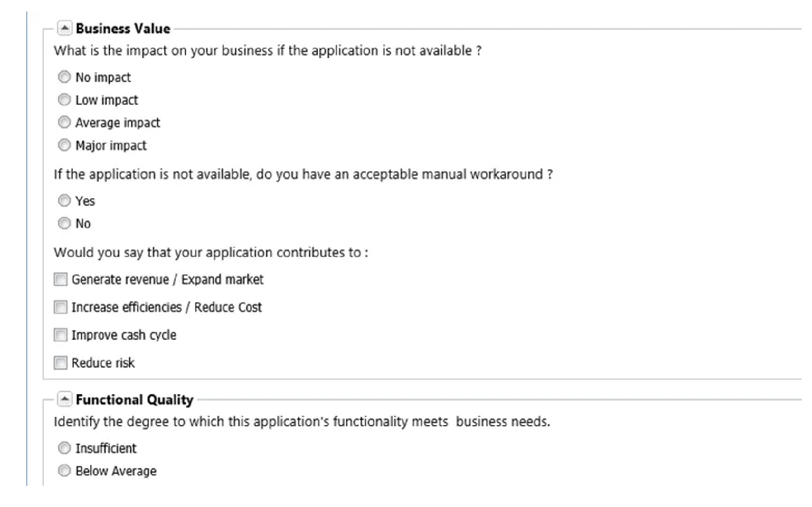Select the Low impact radio button
Image resolution: width=812 pixels, height=507 pixels.
click(64, 100)
